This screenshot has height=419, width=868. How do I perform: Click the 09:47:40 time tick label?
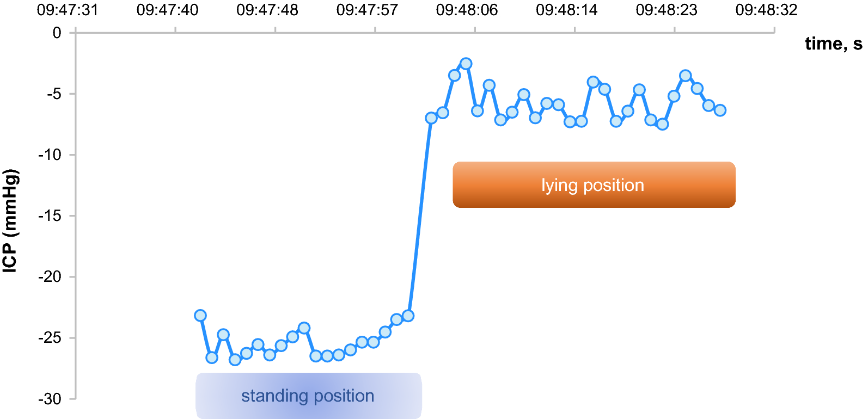pos(168,10)
